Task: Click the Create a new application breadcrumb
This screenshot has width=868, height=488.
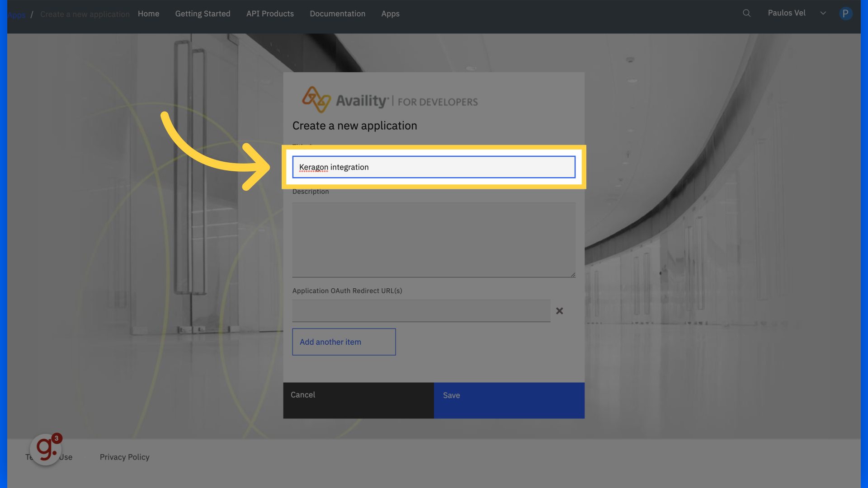Action: (85, 14)
